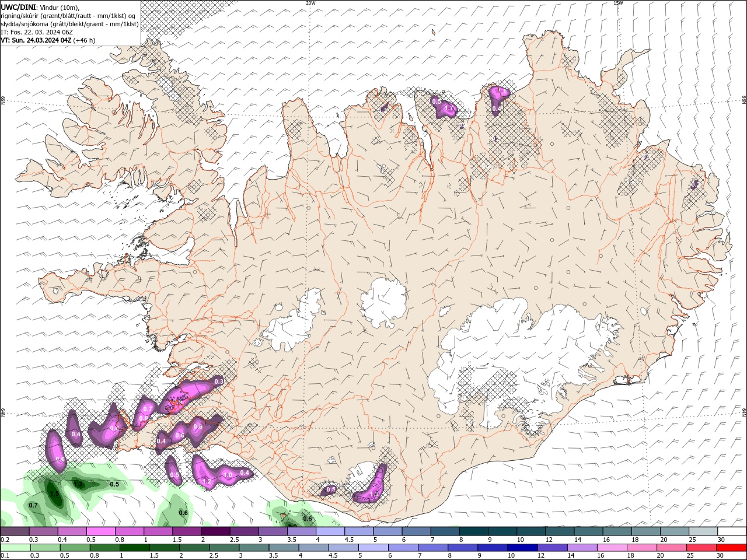The width and height of the screenshot is (747, 560).
Task: Click the white swatch above upper-legend 30
Action: coord(732,531)
